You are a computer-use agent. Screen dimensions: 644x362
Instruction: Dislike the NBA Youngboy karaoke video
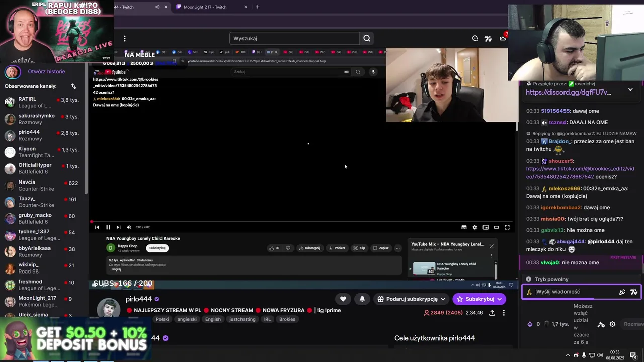coord(288,248)
